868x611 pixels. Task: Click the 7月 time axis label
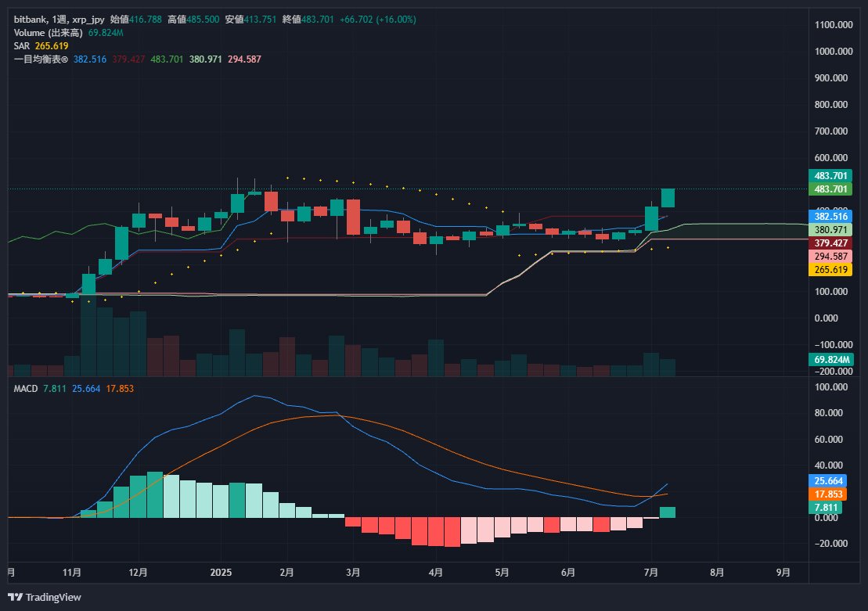click(651, 572)
